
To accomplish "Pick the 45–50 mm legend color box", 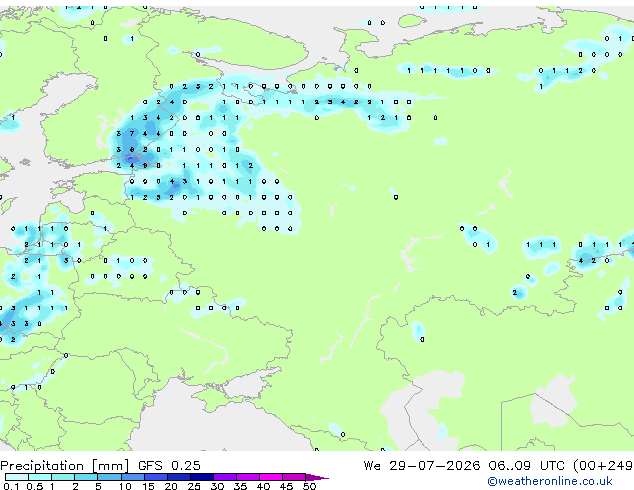I will 294,477.
